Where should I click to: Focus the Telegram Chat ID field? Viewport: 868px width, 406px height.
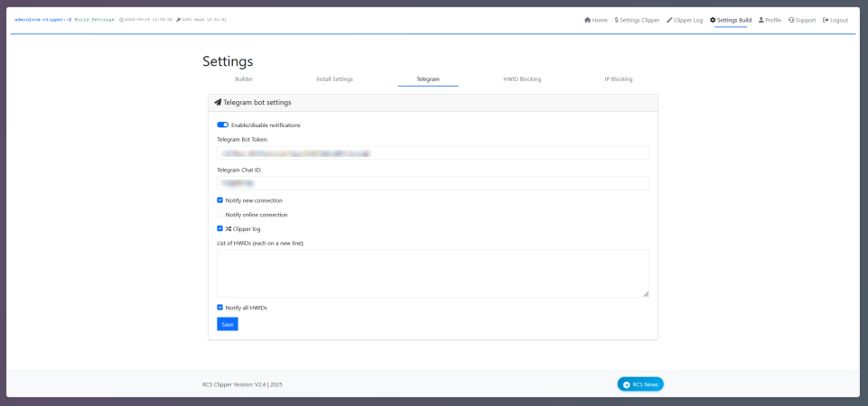433,183
